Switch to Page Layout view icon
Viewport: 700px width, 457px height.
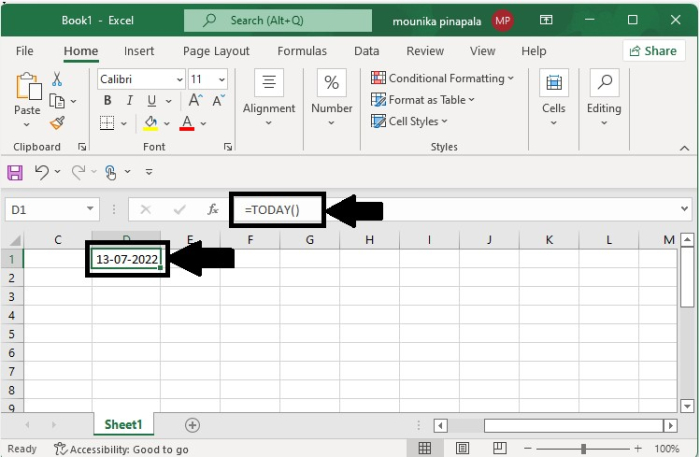point(462,448)
